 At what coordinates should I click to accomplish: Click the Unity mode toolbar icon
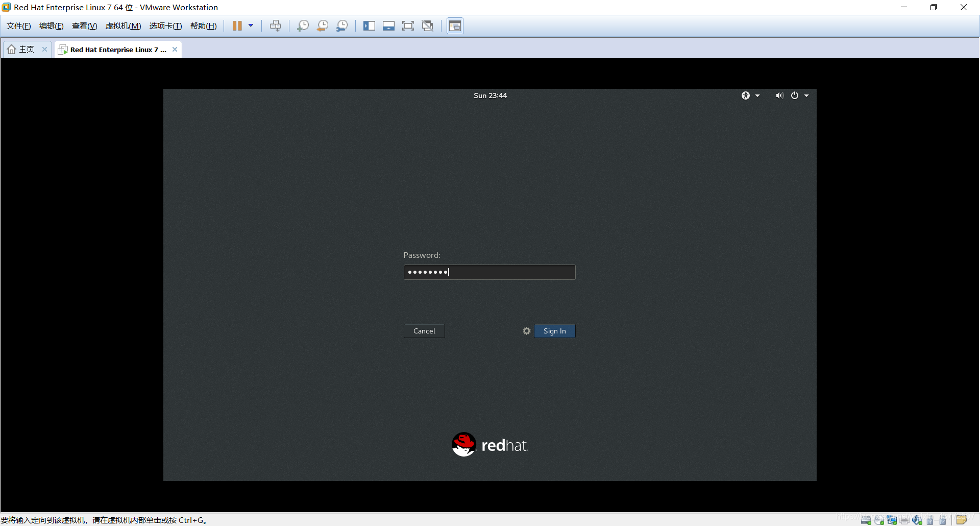pyautogui.click(x=428, y=26)
